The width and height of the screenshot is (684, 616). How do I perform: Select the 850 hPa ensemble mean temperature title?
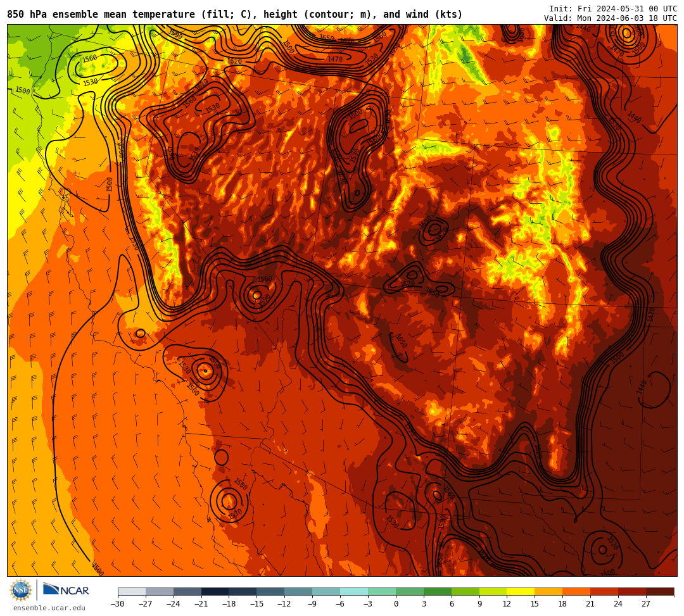[x=235, y=15]
